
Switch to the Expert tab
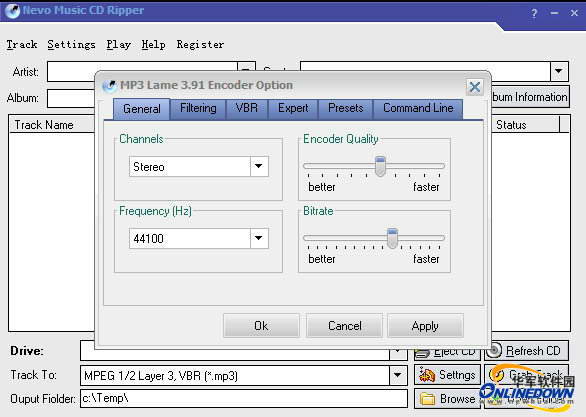click(x=293, y=109)
